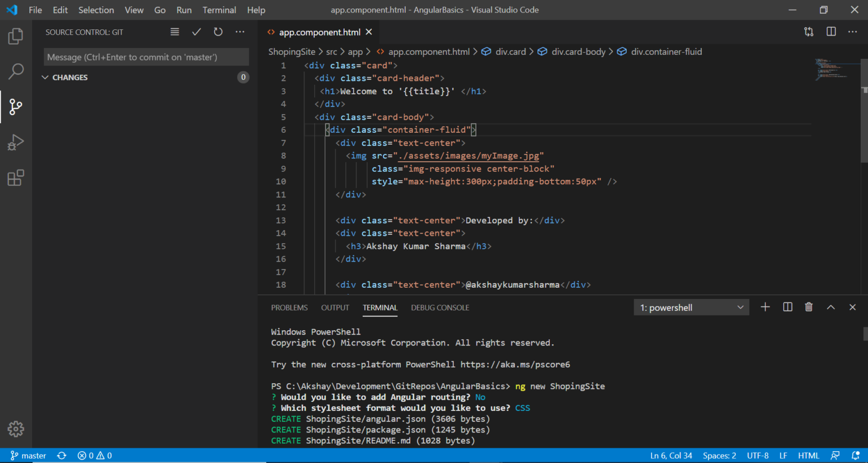Click the commit message input field
Viewport: 868px width, 463px height.
point(146,57)
